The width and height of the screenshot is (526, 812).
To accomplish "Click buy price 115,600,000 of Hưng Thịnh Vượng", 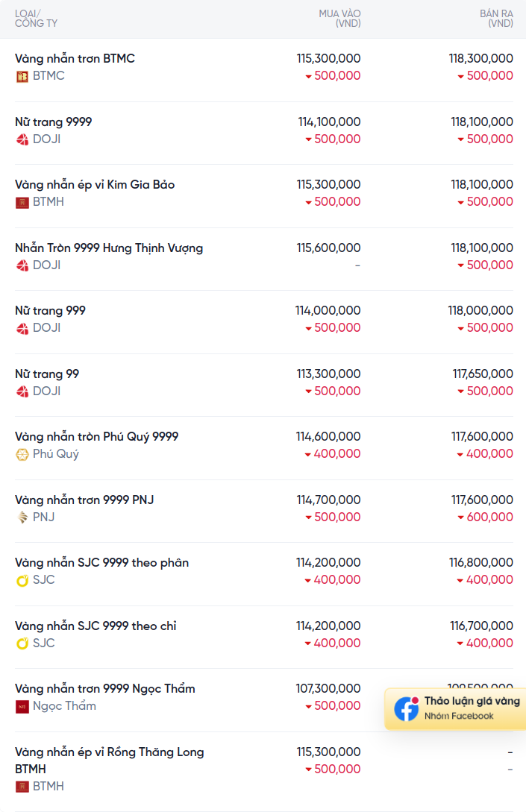I will (x=328, y=248).
